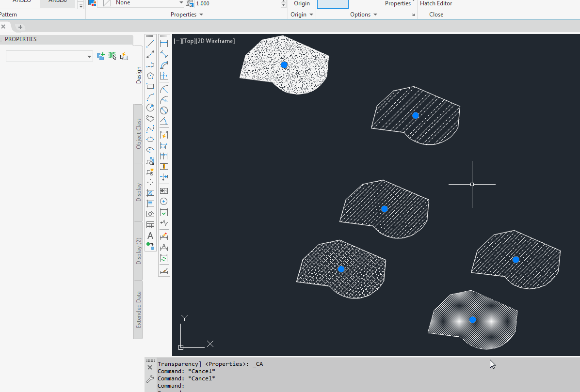
Task: Add a new drawing tab
Action: click(20, 27)
